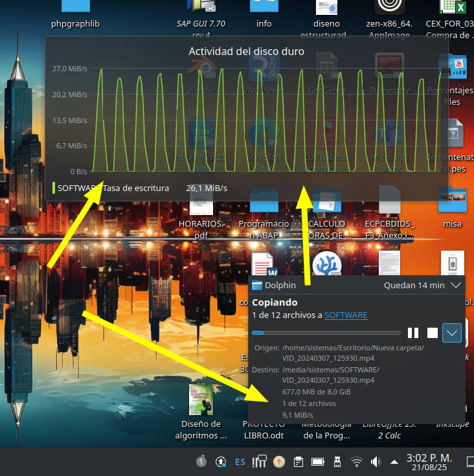
Task: Open the Diseño de algoritmos book icon
Action: point(201,411)
